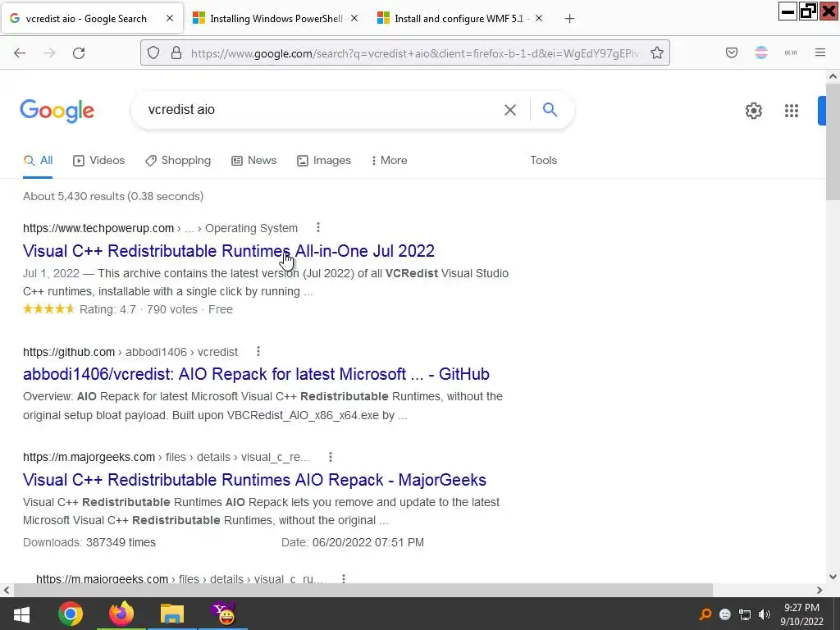The height and width of the screenshot is (630, 840).
Task: Close the Install and configure WMF 5.1 tab
Action: (x=539, y=18)
